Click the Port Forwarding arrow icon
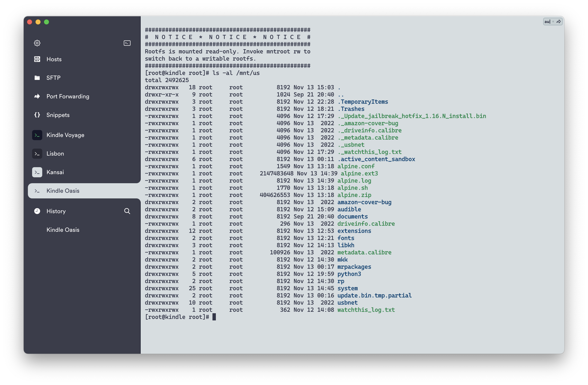The image size is (588, 385). coord(37,96)
